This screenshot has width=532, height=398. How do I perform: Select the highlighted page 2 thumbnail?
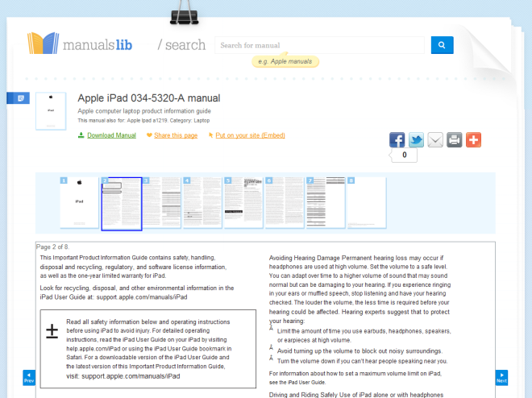point(122,204)
